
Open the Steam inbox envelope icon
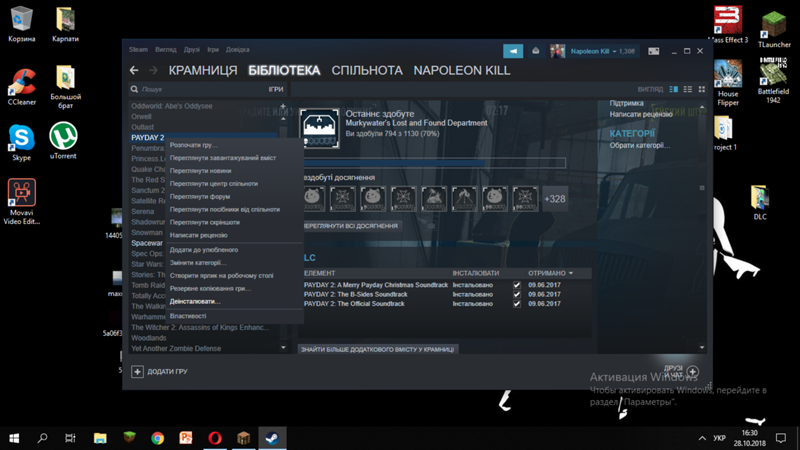point(535,51)
